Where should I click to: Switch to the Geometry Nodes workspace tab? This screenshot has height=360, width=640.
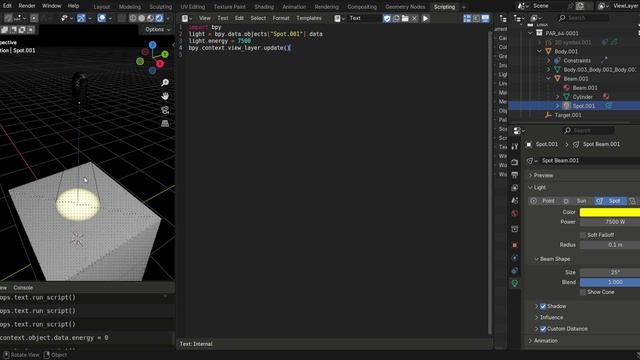405,7
